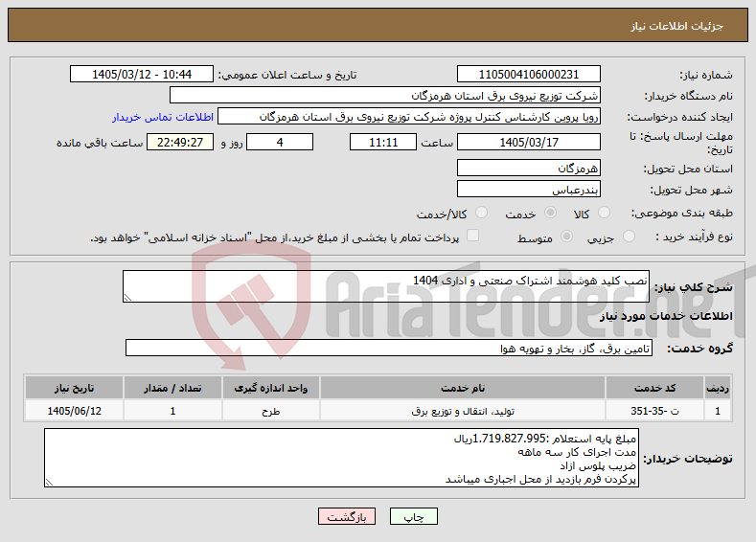Click the resize handle of description box
Image resolution: width=756 pixels, height=542 pixels.
click(127, 298)
